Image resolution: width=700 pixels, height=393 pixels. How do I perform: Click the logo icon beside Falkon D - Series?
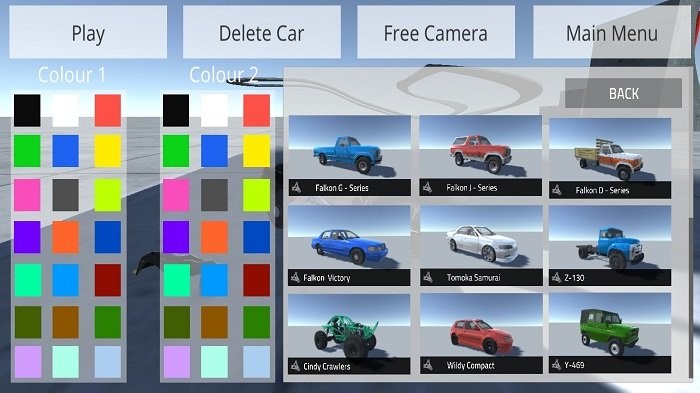pos(556,190)
